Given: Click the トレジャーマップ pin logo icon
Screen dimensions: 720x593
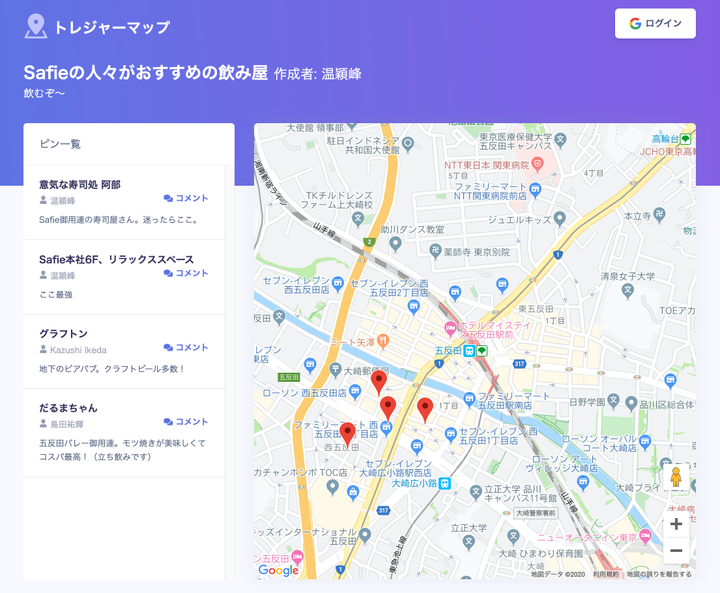Looking at the screenshot, I should [x=35, y=26].
